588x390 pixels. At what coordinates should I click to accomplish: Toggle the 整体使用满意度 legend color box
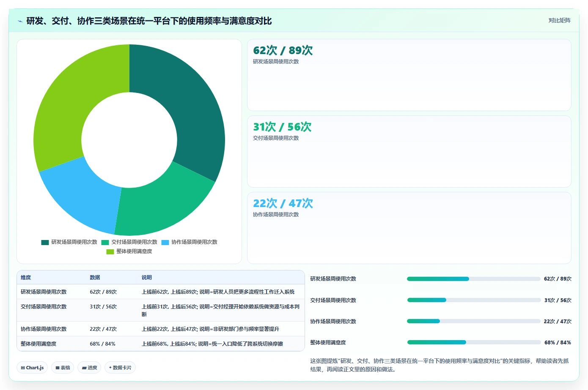[x=110, y=251]
